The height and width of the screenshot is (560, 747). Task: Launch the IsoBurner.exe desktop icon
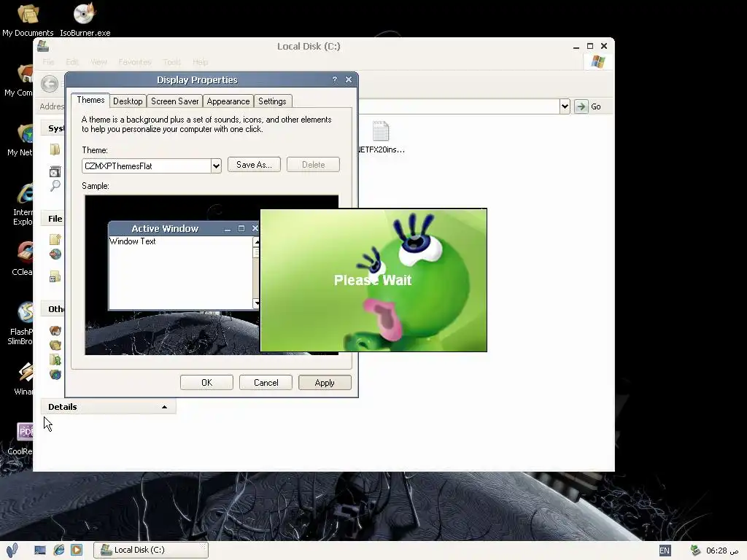point(85,19)
